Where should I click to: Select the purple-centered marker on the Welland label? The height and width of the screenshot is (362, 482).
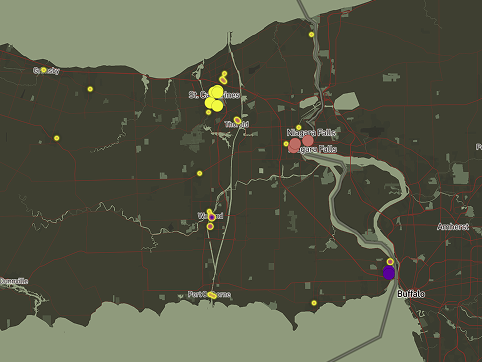pos(211,217)
